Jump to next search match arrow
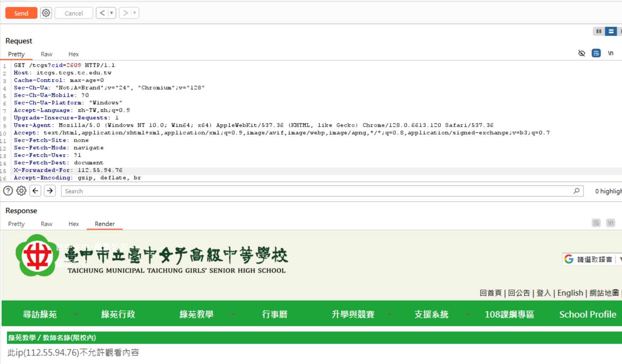 point(50,191)
